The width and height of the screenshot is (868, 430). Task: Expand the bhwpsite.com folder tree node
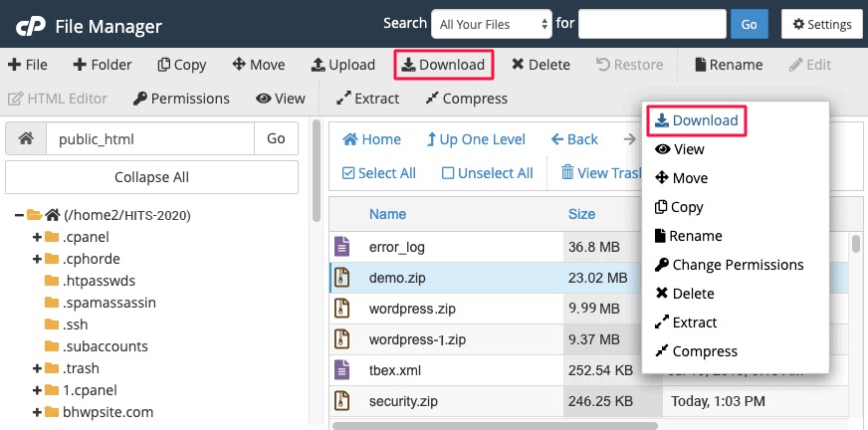click(37, 412)
